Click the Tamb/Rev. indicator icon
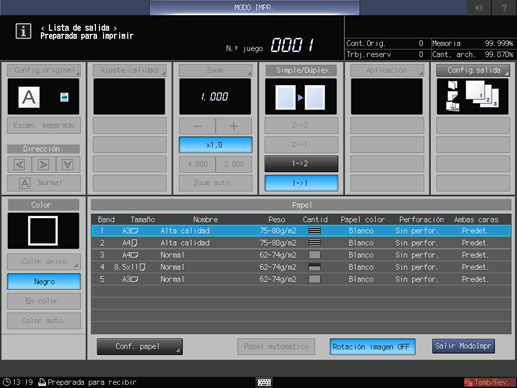This screenshot has height=388, width=517. point(469,382)
